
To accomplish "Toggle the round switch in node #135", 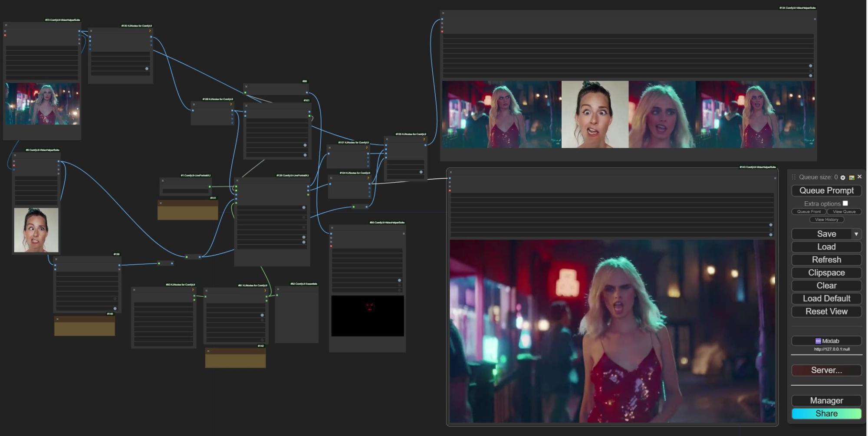I will click(421, 172).
